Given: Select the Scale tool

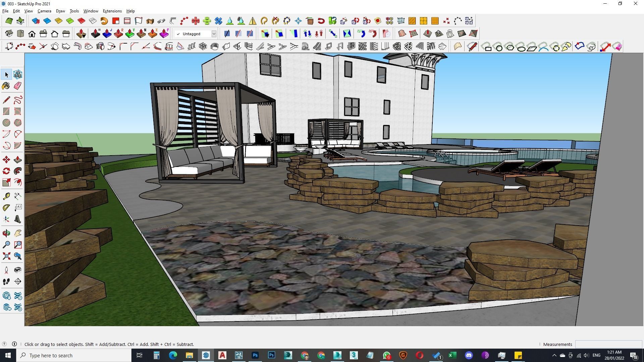Looking at the screenshot, I should [x=6, y=182].
